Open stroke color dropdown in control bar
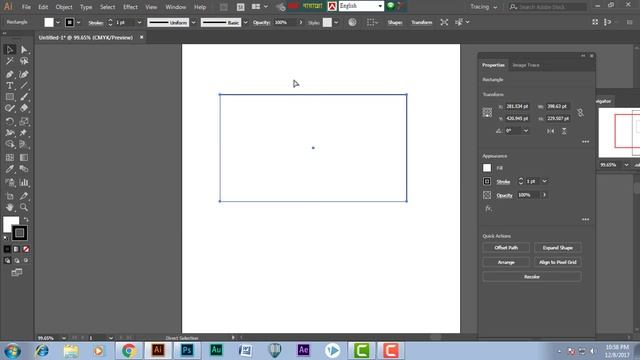The image size is (640, 360). pyautogui.click(x=78, y=23)
